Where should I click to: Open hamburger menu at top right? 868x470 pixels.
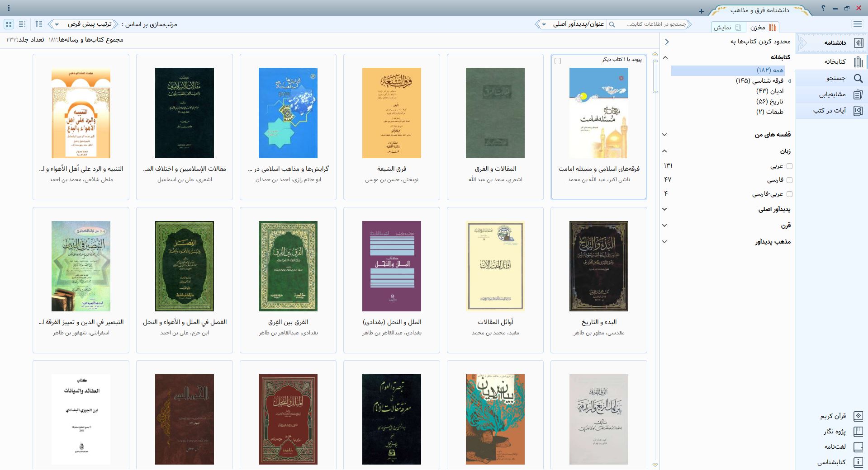coord(857,24)
